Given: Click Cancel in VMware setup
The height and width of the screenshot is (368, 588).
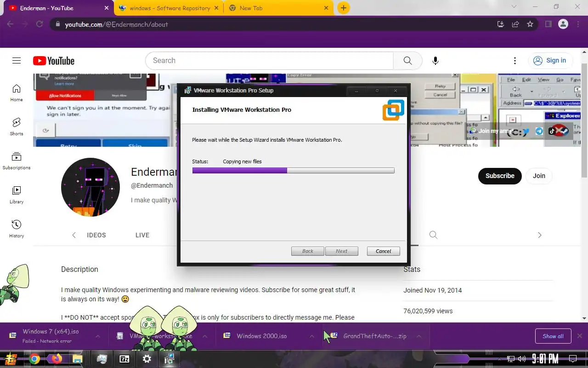Looking at the screenshot, I should point(384,251).
